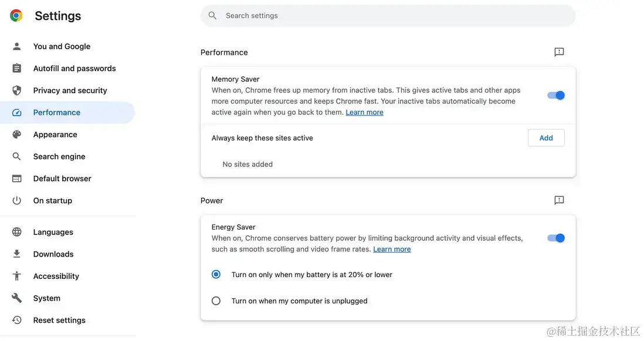The image size is (644, 341).
Task: Select the Performance menu item
Action: pos(67,112)
